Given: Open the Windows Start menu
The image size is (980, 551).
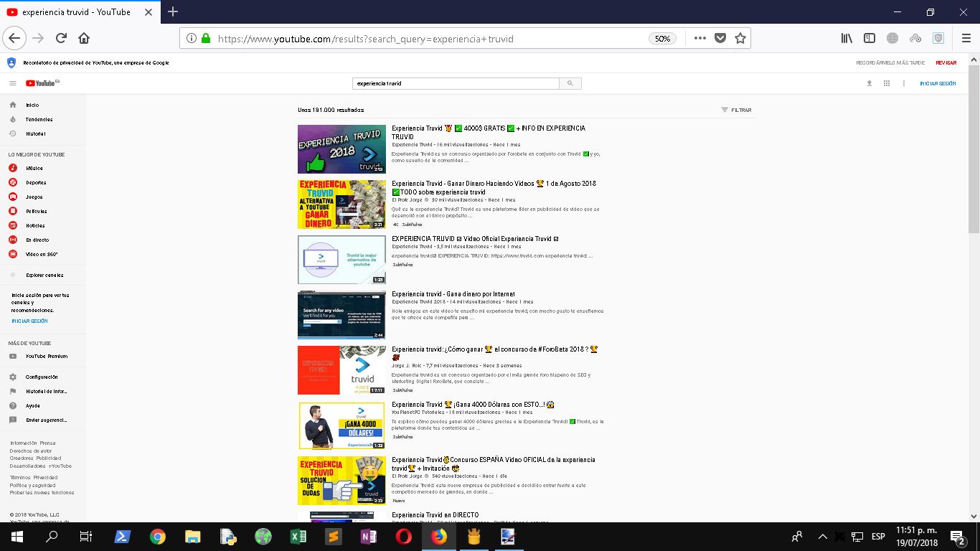Looking at the screenshot, I should click(17, 536).
